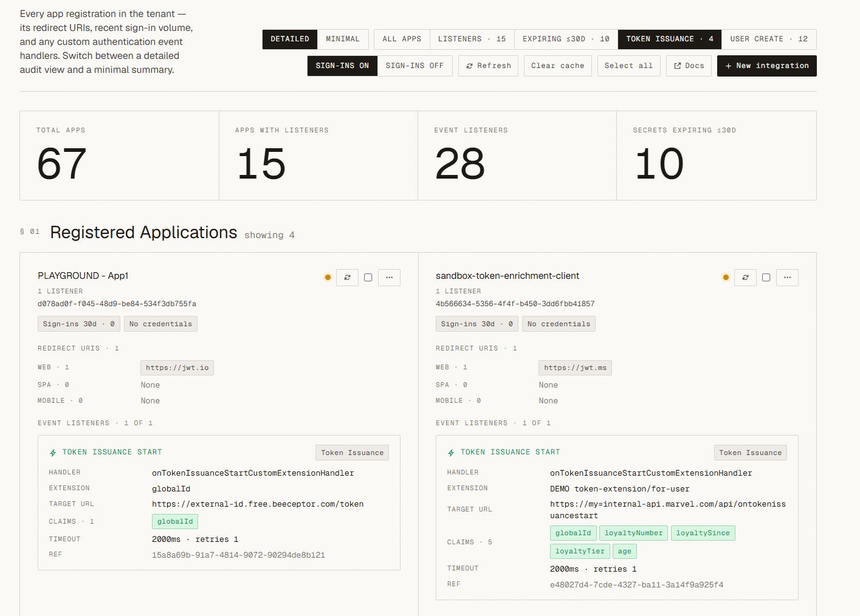The width and height of the screenshot is (860, 616).
Task: Click the Refresh button
Action: pyautogui.click(x=489, y=66)
